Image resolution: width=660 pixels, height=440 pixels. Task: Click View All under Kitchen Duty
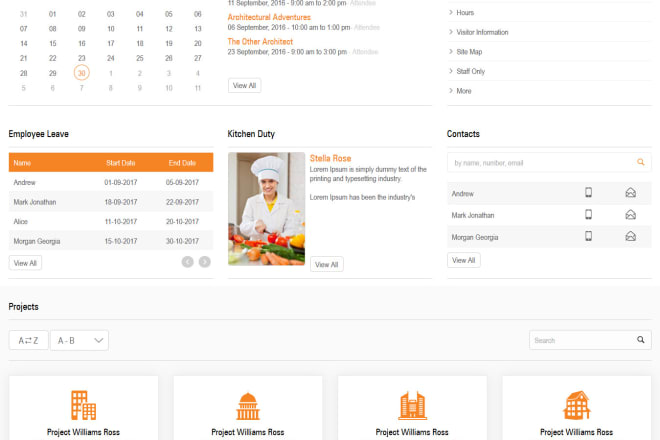point(326,264)
